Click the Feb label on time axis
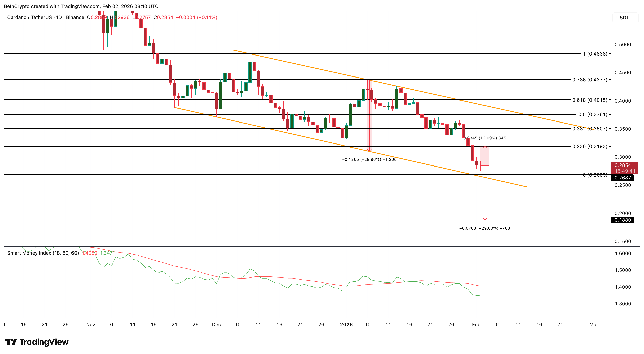 (x=476, y=324)
